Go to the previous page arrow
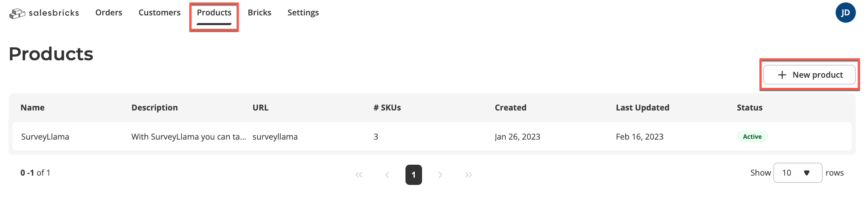The image size is (868, 210). tap(387, 175)
